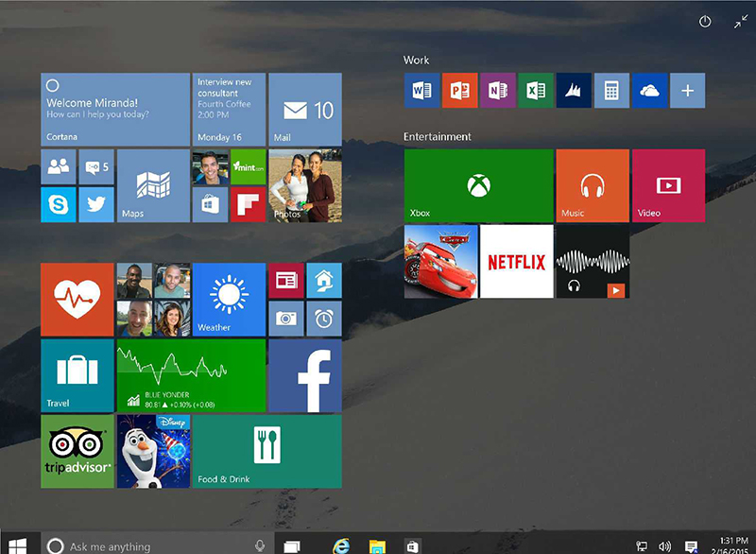
Task: Open the people photos collage tile
Action: tap(153, 300)
